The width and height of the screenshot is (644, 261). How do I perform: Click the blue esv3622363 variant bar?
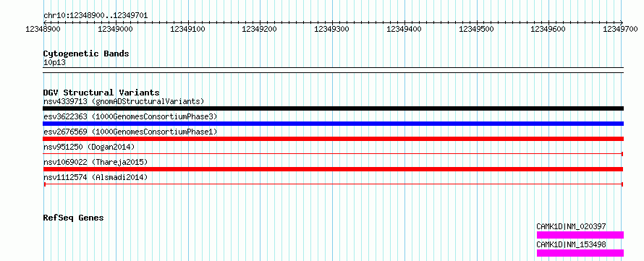333,124
